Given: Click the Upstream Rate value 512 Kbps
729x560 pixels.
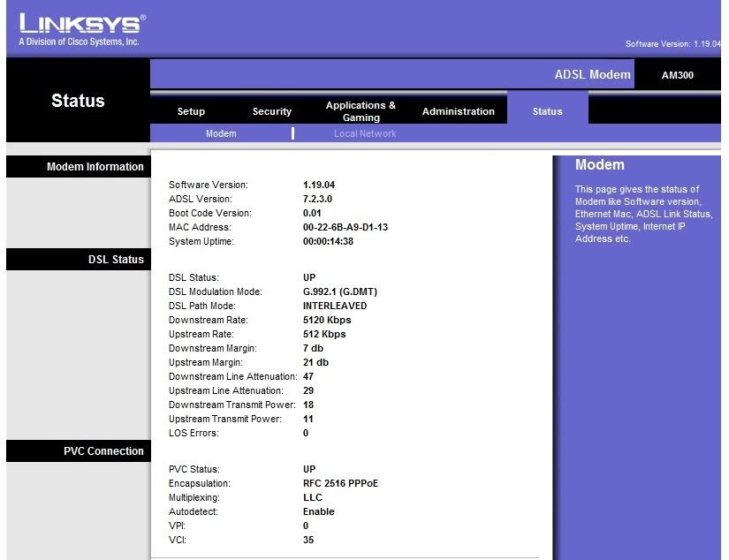Looking at the screenshot, I should point(324,334).
